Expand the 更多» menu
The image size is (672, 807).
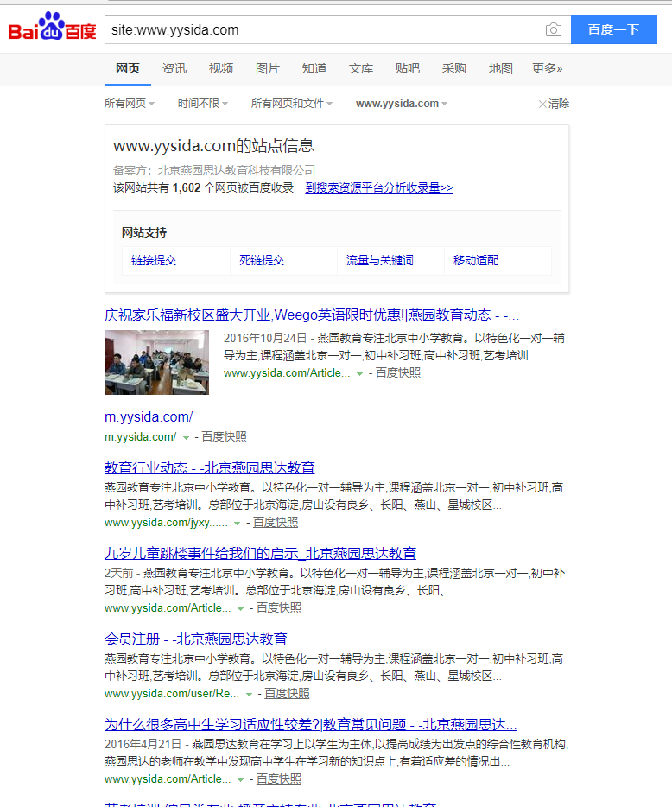pos(548,68)
